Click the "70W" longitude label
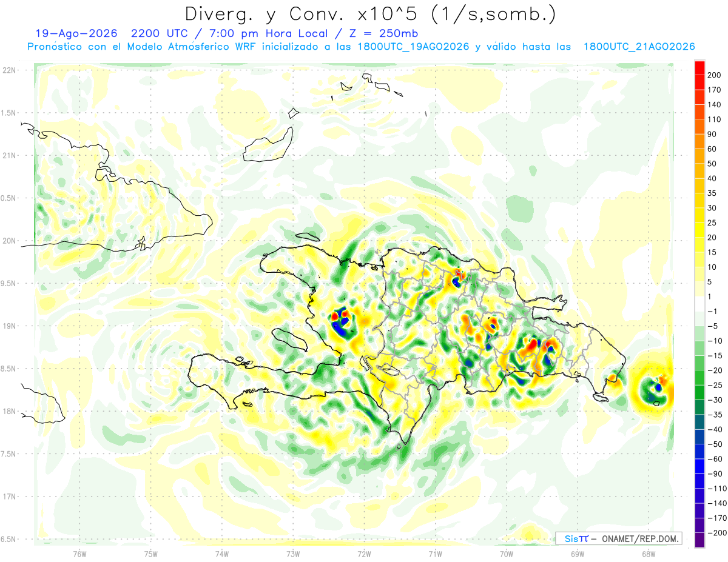Image resolution: width=728 pixels, height=562 pixels. click(x=506, y=554)
